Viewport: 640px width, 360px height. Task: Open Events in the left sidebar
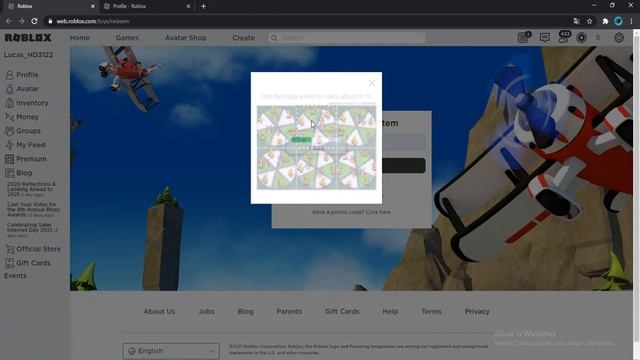16,276
